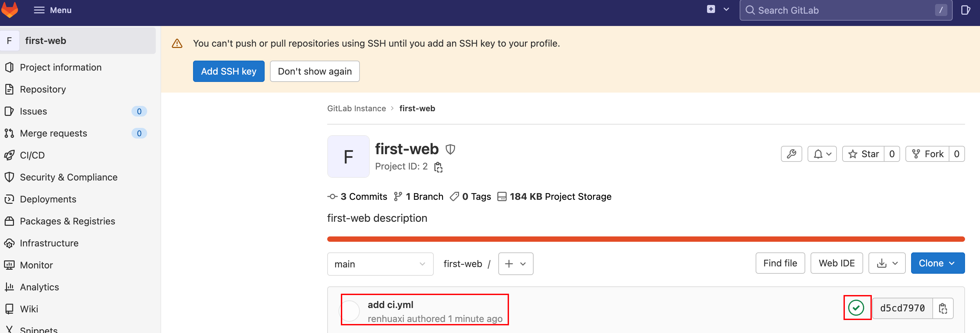
Task: Click the Deployments icon in sidebar
Action: coord(10,199)
